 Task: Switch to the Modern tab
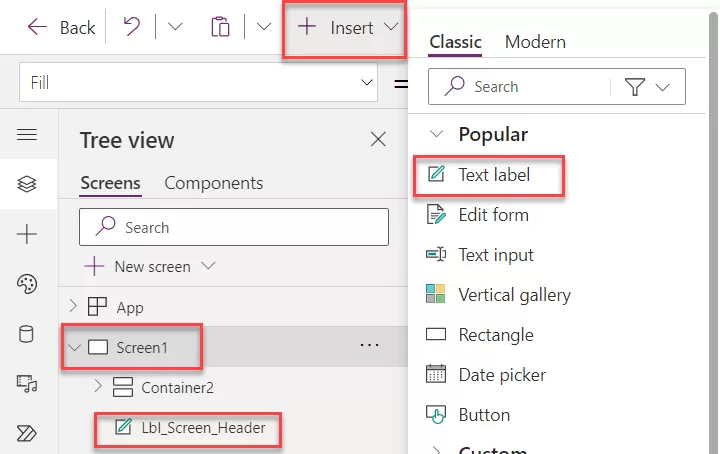pyautogui.click(x=535, y=42)
